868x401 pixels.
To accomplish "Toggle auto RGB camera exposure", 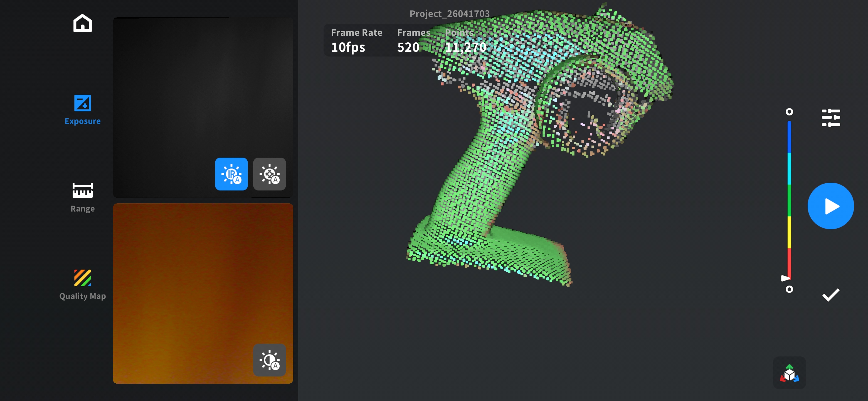I will 269,360.
